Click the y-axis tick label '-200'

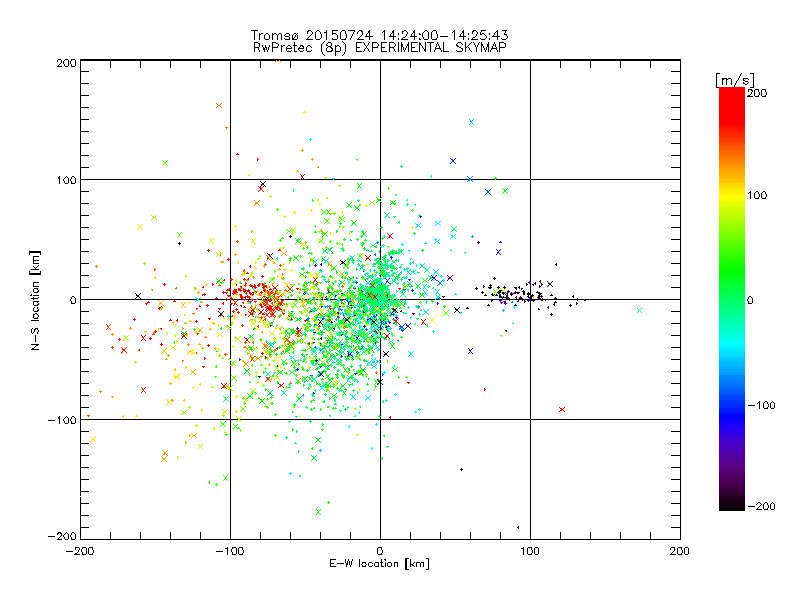tap(62, 537)
